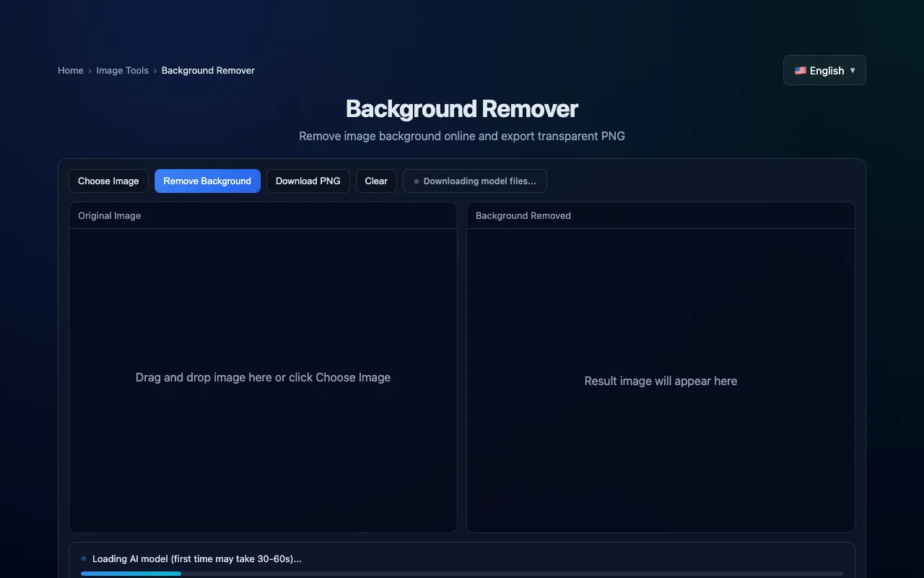Click the Download PNG button
The width and height of the screenshot is (924, 578).
coord(308,181)
